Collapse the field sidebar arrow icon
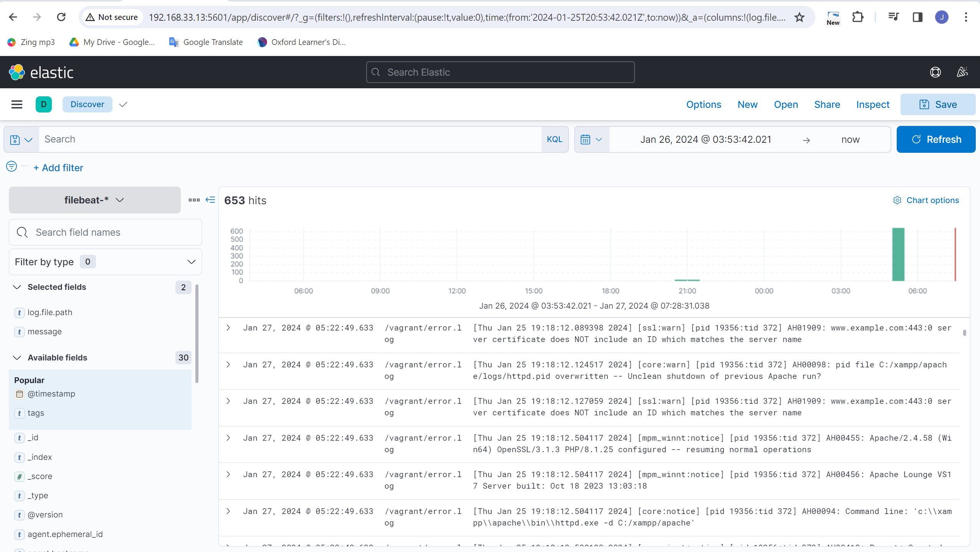Image resolution: width=980 pixels, height=552 pixels. 210,200
